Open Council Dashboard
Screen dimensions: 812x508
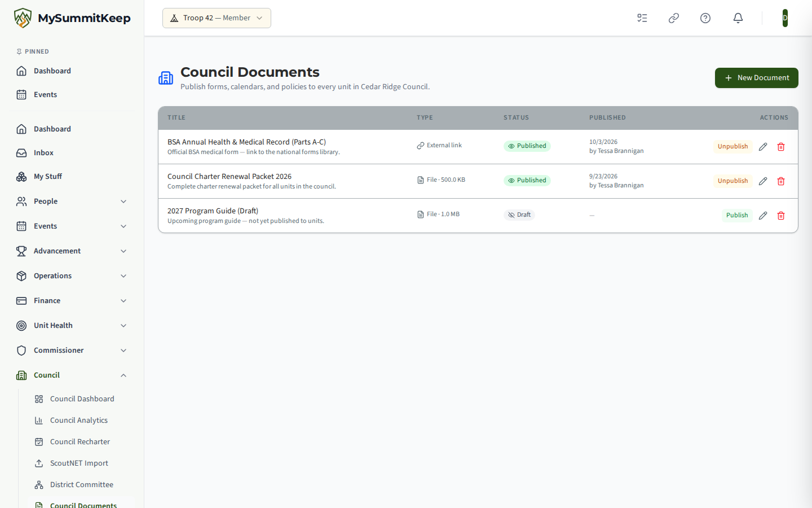coord(81,399)
